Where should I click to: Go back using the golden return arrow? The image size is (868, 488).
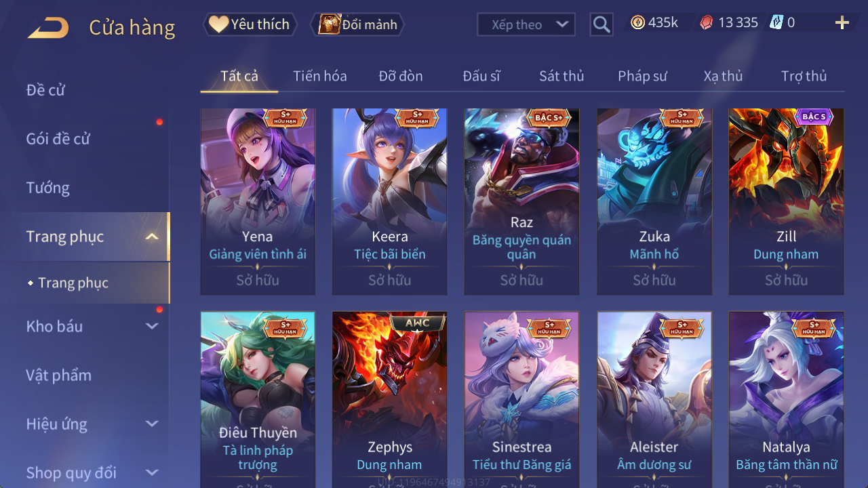point(48,28)
